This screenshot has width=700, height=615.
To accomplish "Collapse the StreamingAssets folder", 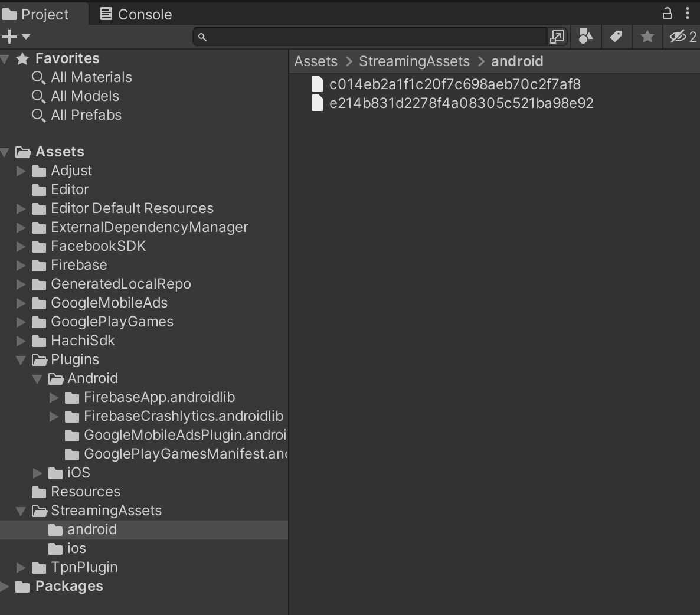I will (x=21, y=511).
